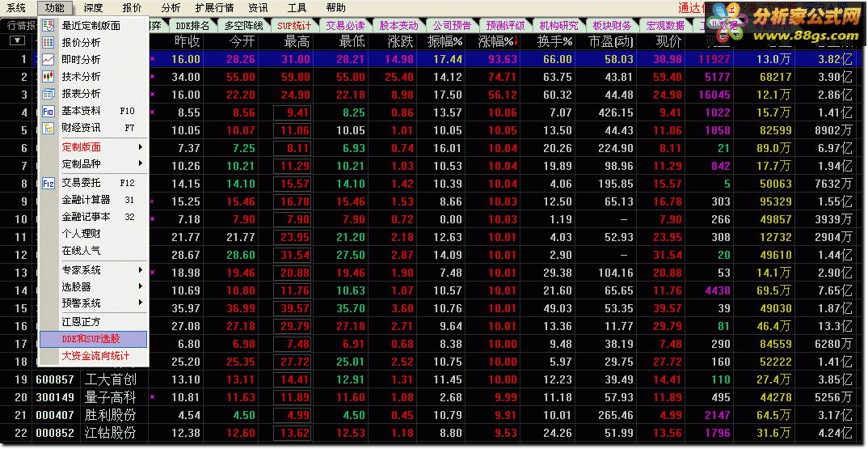Select stock row 江钻股份
Image resolution: width=868 pixels, height=449 pixels.
click(110, 433)
